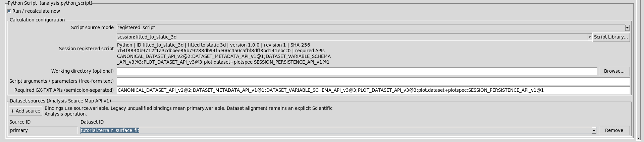
Task: Click Browse for working directory
Action: tap(614, 71)
